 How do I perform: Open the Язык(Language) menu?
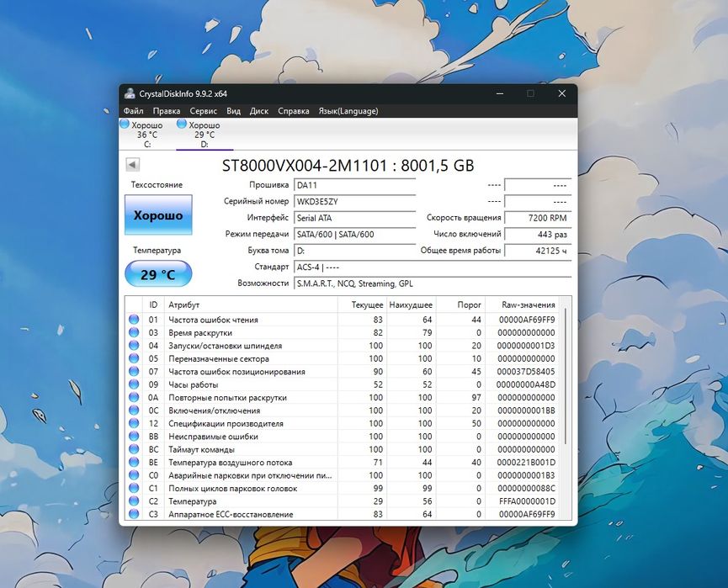pyautogui.click(x=348, y=111)
